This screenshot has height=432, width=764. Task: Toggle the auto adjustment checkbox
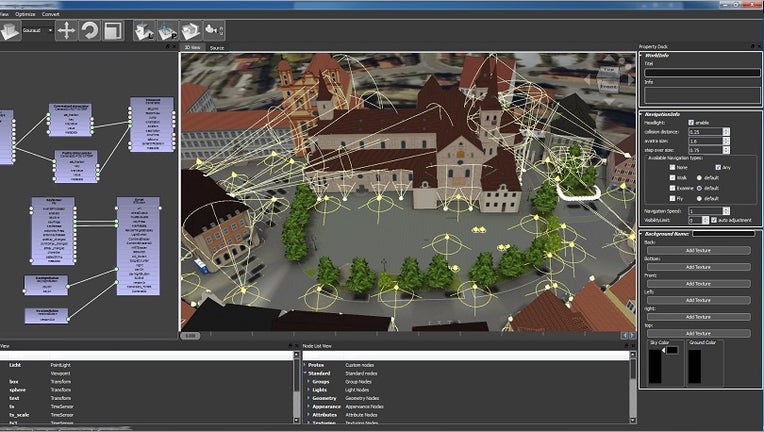click(x=714, y=220)
